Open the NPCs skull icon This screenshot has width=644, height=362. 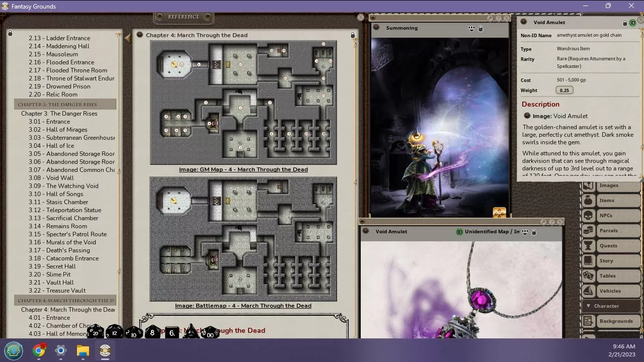coord(588,215)
